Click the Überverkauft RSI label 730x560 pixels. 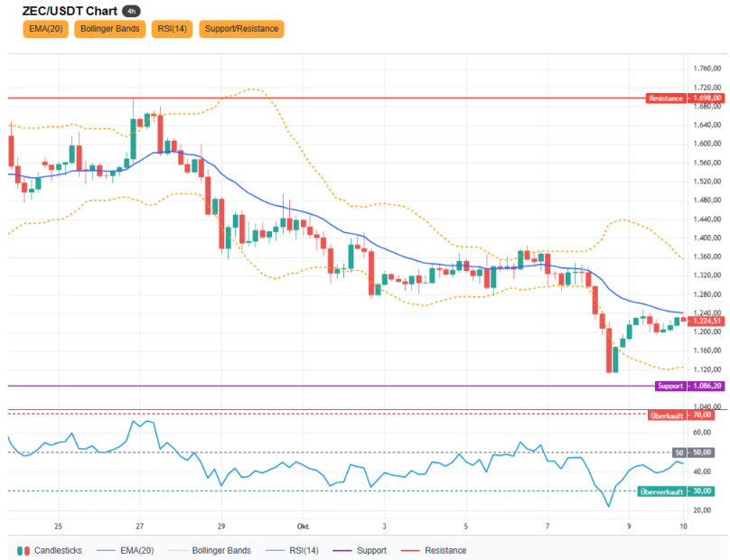[661, 491]
